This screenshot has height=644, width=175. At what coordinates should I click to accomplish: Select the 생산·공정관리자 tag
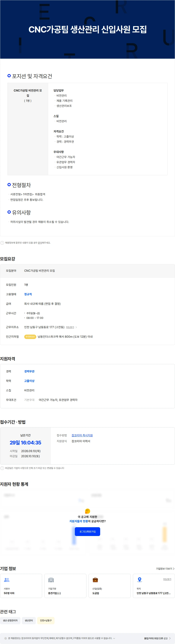pyautogui.click(x=10, y=620)
